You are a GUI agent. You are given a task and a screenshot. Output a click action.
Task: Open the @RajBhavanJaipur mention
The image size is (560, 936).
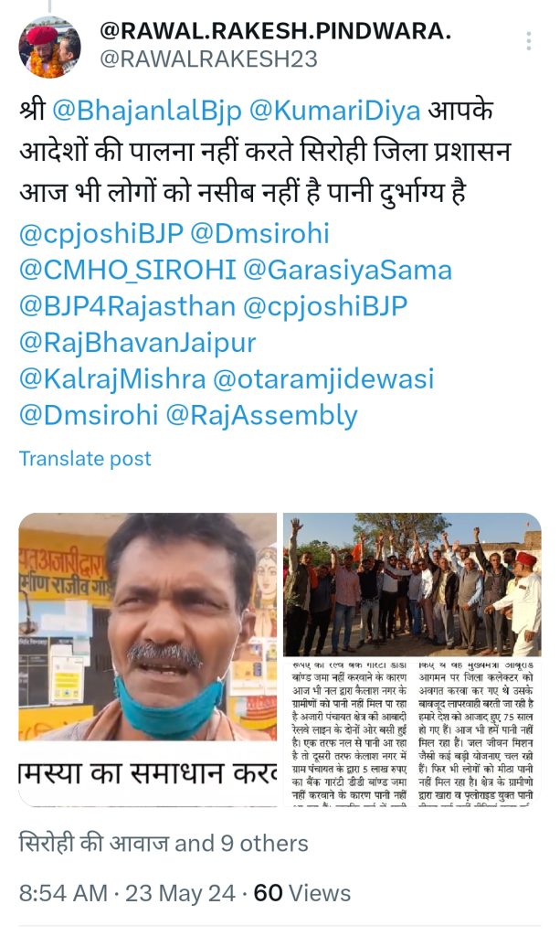[138, 344]
